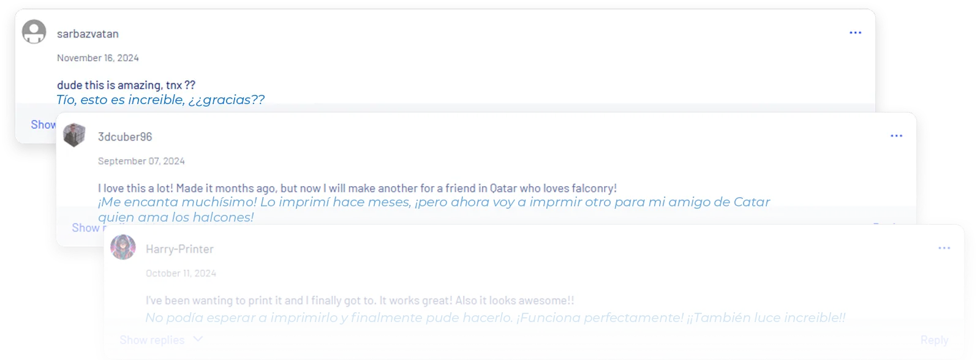
Task: Click the username 3dcuber96
Action: click(x=124, y=136)
